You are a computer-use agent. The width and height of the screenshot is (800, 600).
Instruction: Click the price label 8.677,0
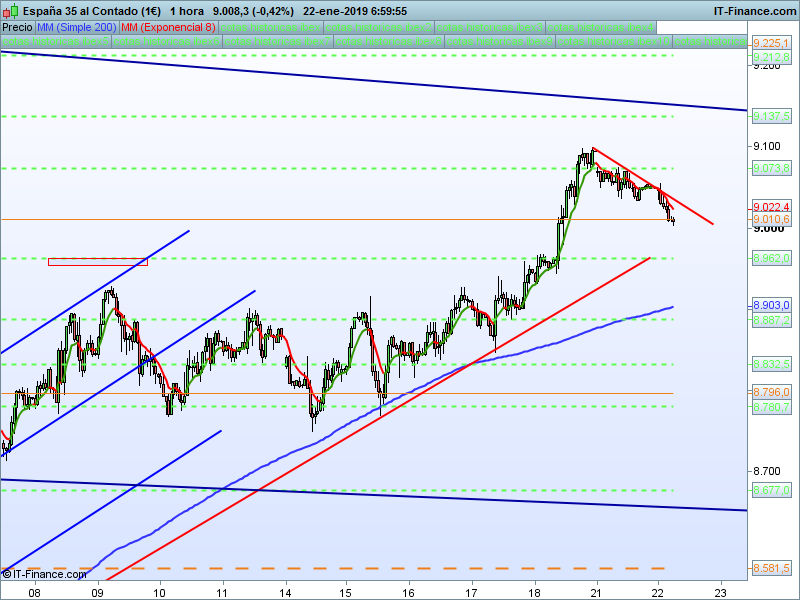coord(771,490)
